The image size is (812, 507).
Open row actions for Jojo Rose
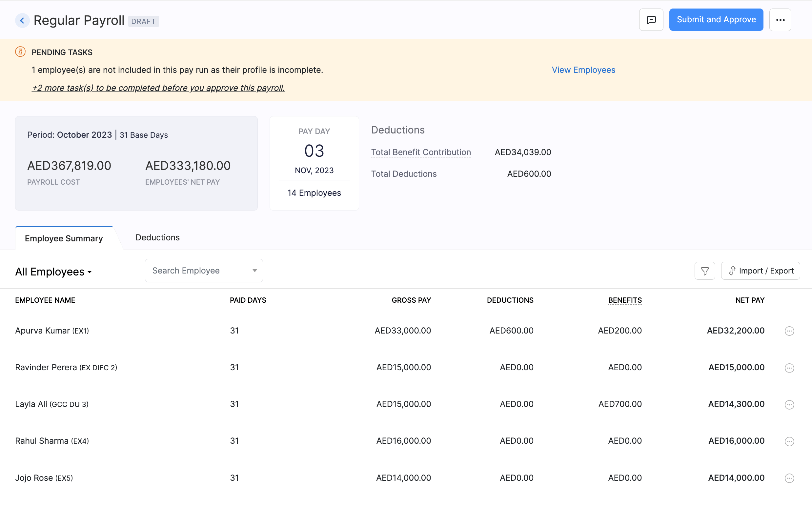pyautogui.click(x=790, y=478)
